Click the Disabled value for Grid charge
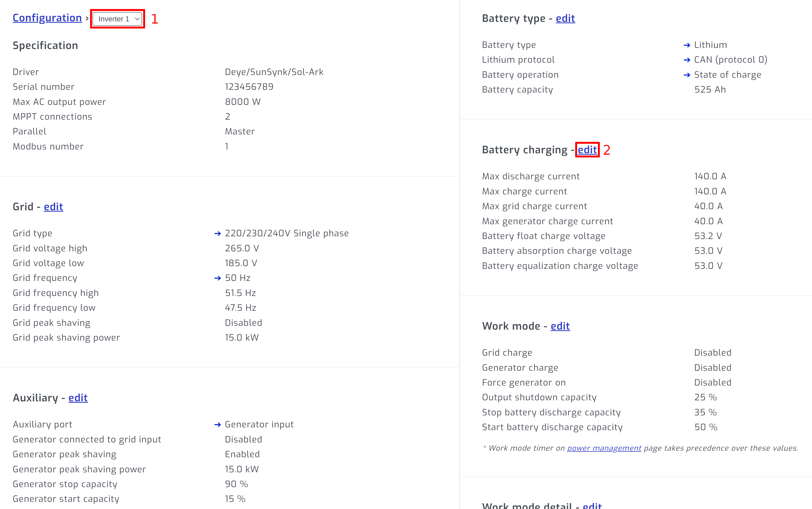 pyautogui.click(x=713, y=352)
